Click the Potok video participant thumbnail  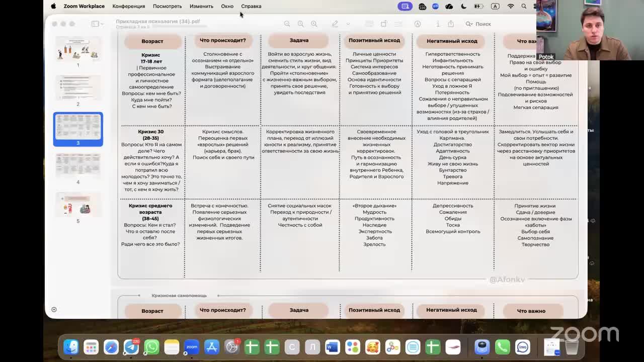tap(590, 30)
